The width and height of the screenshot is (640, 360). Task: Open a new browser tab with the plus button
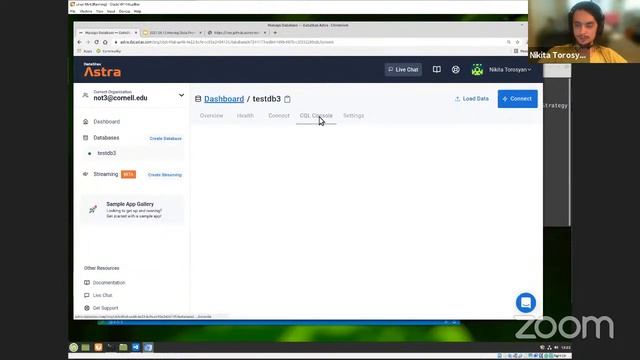pyautogui.click(x=275, y=33)
